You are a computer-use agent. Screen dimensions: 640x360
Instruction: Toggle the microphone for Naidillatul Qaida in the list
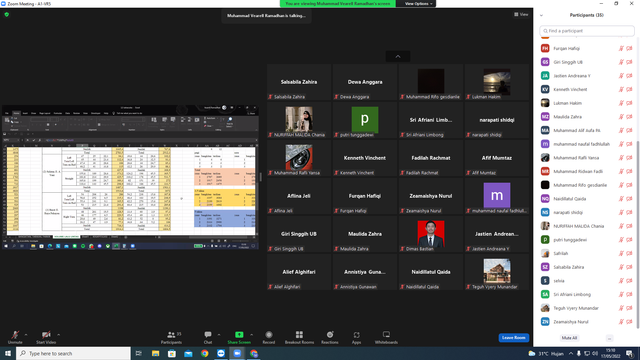[621, 199]
